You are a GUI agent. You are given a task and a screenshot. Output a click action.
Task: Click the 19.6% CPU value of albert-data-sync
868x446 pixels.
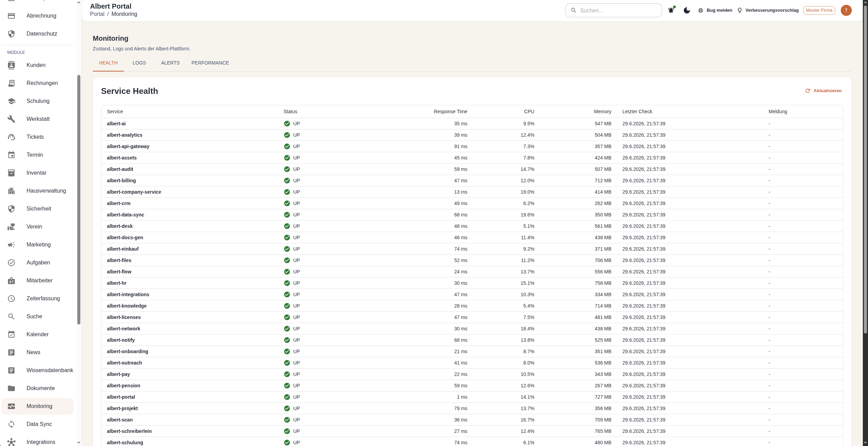coord(527,215)
